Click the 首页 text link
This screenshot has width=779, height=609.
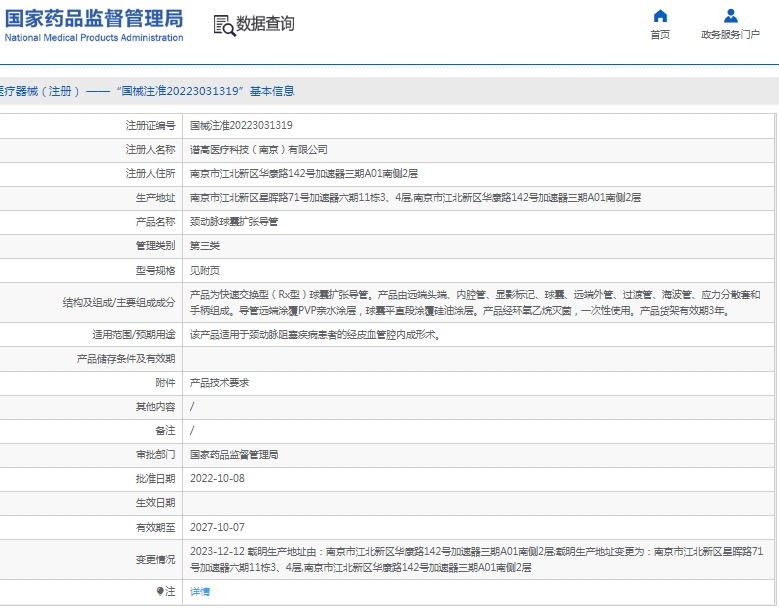(660, 35)
